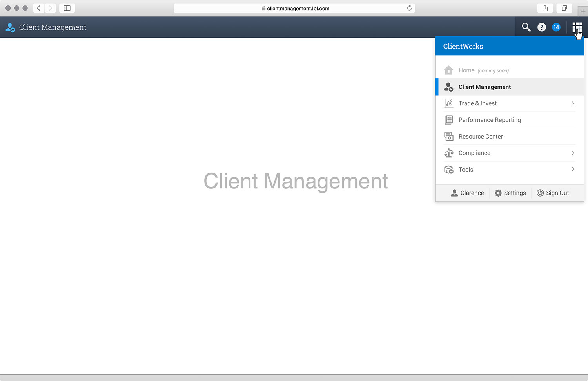Screen dimensions: 588x381
Task: Open the help question mark icon
Action: tap(541, 27)
